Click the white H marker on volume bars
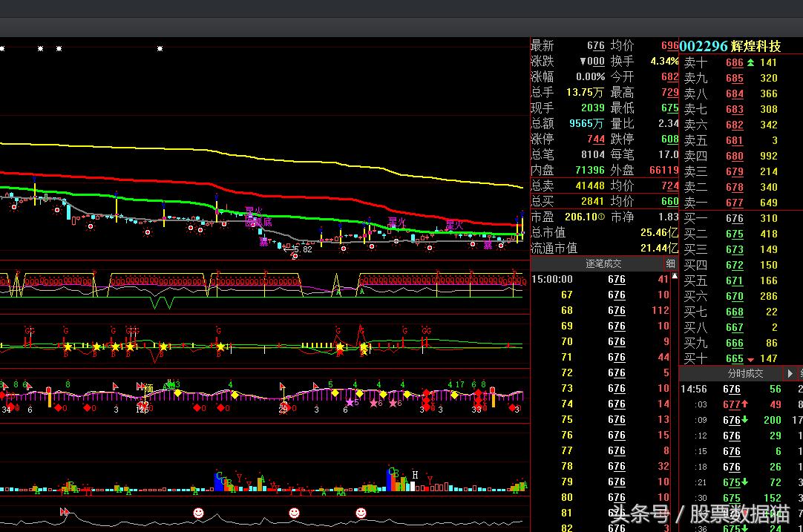 tap(416, 475)
